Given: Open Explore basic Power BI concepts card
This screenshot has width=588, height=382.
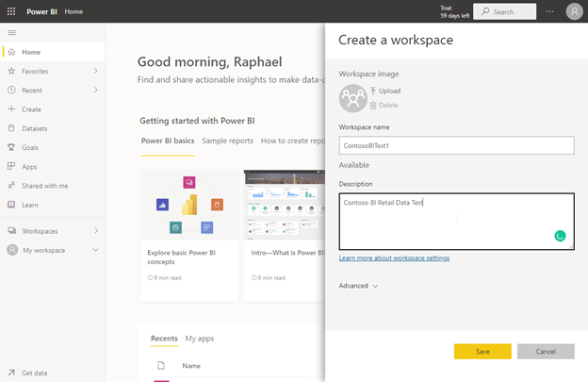Looking at the screenshot, I should coord(189,236).
